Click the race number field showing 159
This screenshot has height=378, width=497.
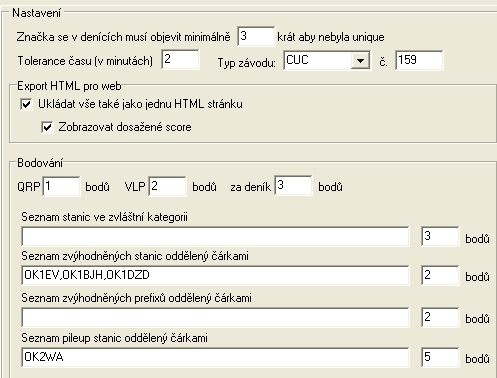coord(419,60)
